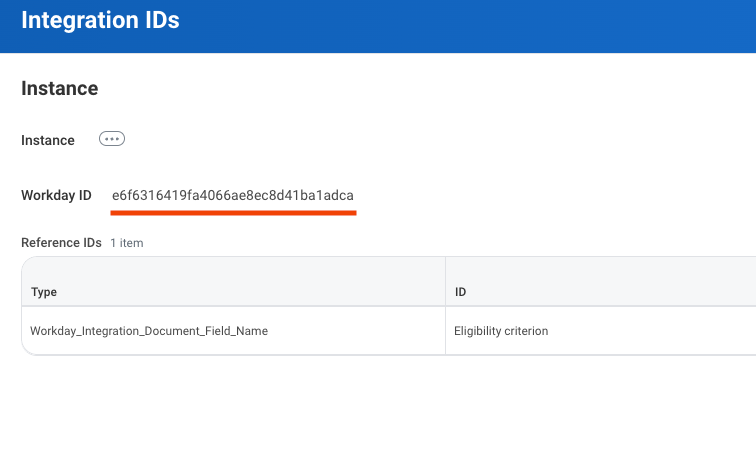756x457 pixels.
Task: Click the Workday ID field label
Action: coord(56,195)
